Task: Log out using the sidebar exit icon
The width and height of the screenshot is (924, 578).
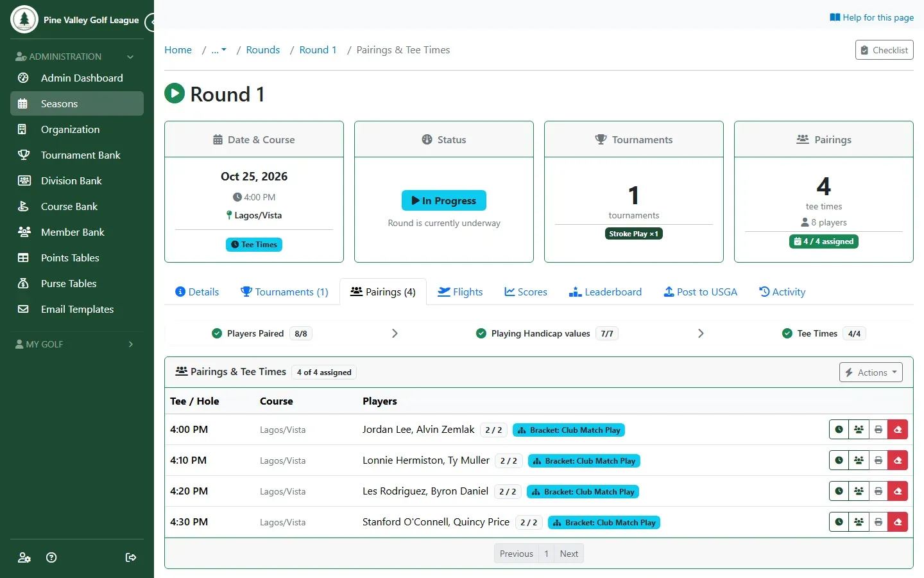Action: click(x=131, y=557)
